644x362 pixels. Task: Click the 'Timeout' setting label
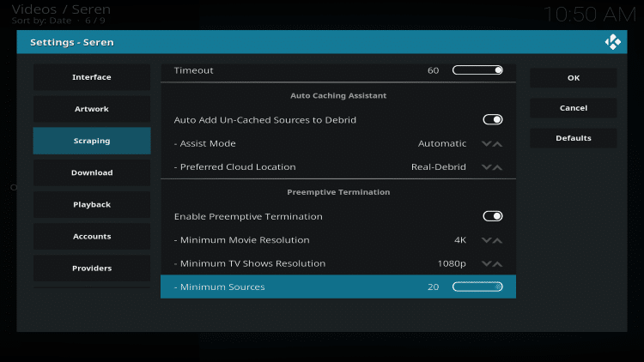193,70
